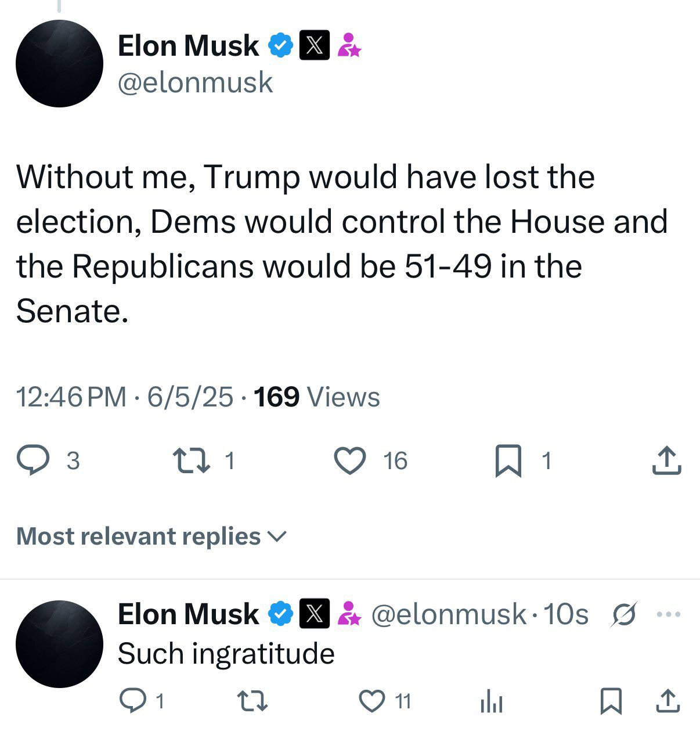The height and width of the screenshot is (731, 700).
Task: Share the 'Such ingratitude' reply
Action: pos(667,701)
